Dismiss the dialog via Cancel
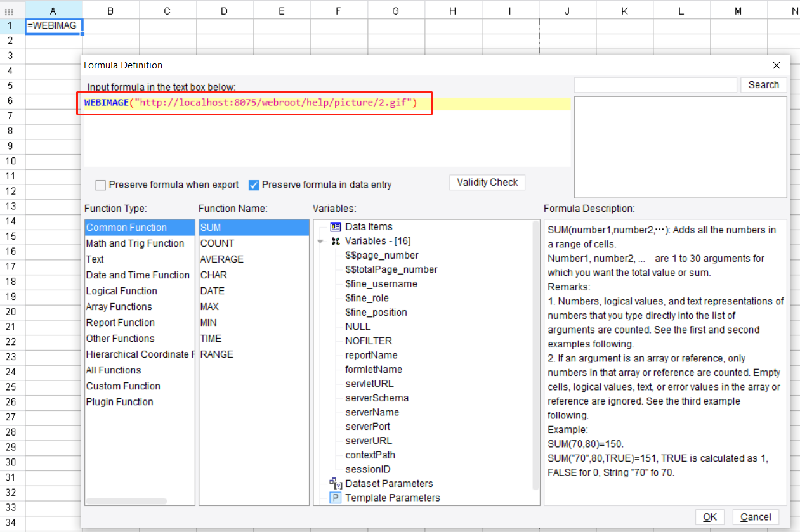800x532 pixels. (755, 517)
